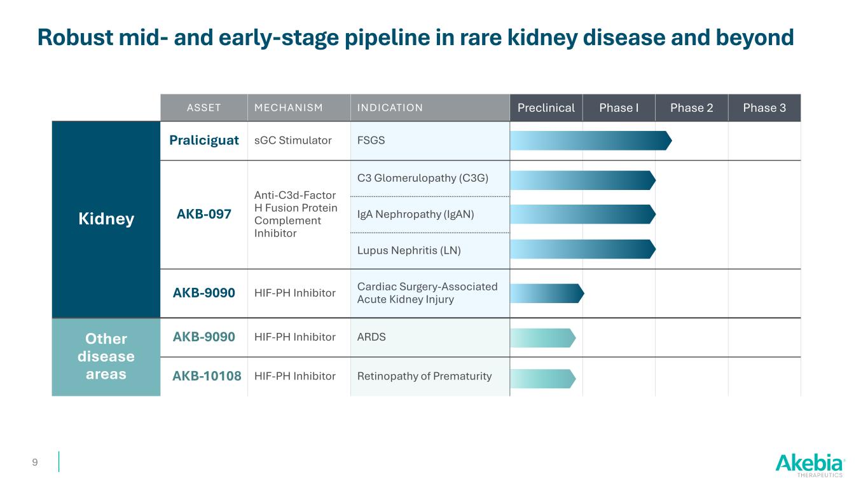Click the MECHANISM column header
The image size is (868, 488).
(288, 108)
